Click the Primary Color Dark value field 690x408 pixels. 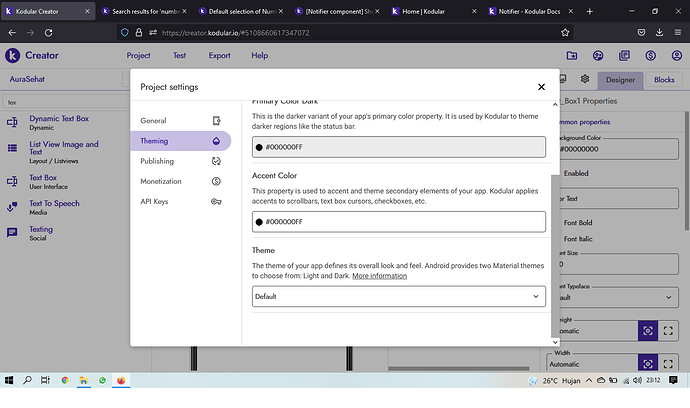pyautogui.click(x=399, y=147)
